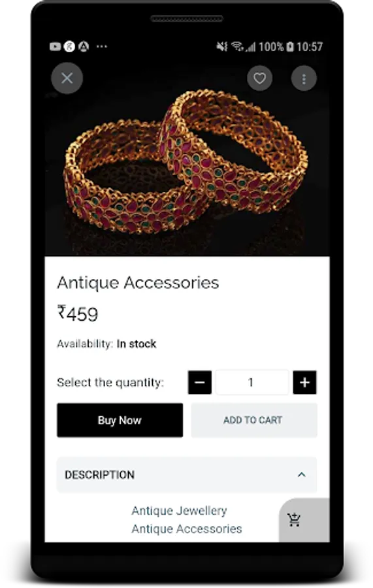Decrease quantity with minus button
The width and height of the screenshot is (373, 588).
[200, 382]
